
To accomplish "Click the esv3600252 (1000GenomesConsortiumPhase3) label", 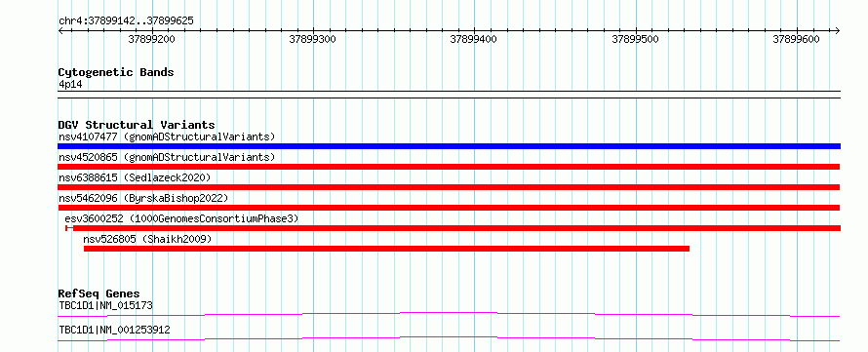I will [x=181, y=218].
